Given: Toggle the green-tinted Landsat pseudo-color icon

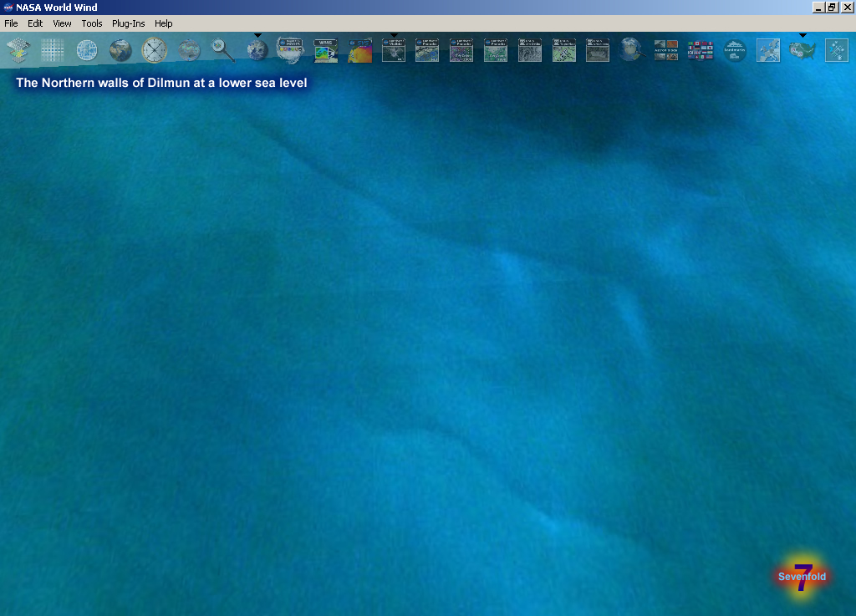Looking at the screenshot, I should point(496,50).
